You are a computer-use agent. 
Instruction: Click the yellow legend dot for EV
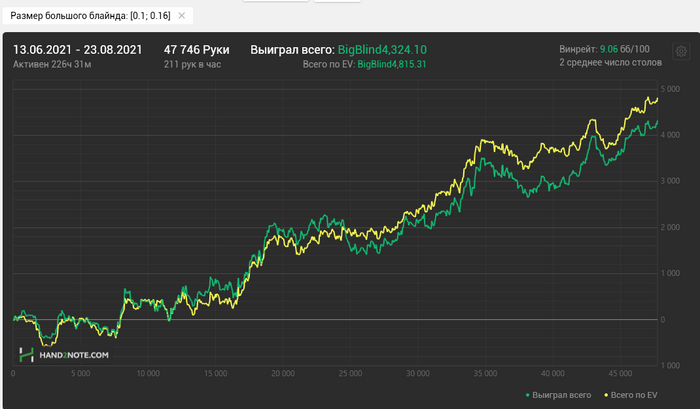point(606,395)
